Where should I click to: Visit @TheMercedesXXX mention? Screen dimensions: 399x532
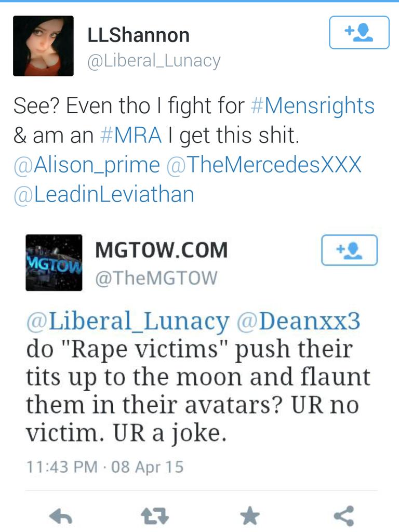264,165
